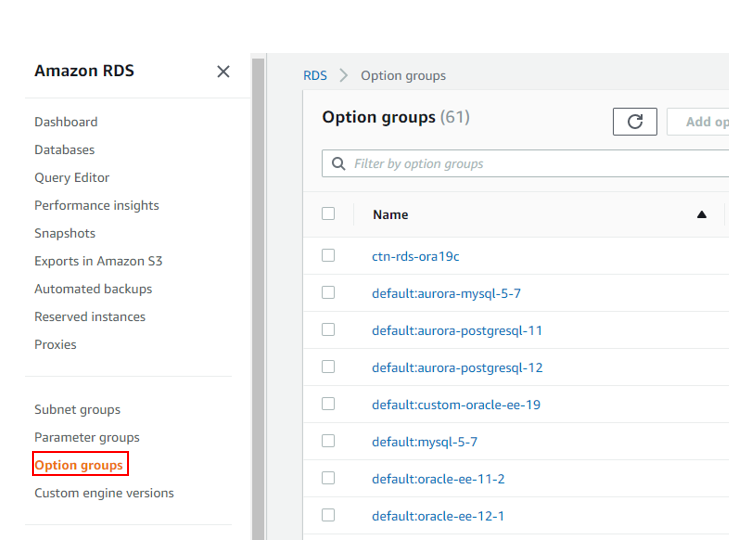Check default:custom-oracle-ee-19 row checkbox

click(328, 404)
